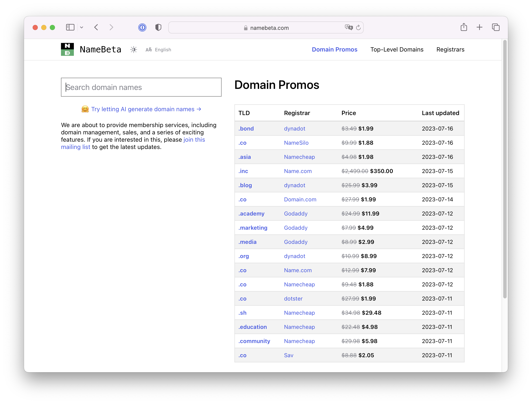The height and width of the screenshot is (404, 532).
Task: Click the Domain Promos page heading
Action: pyautogui.click(x=277, y=85)
